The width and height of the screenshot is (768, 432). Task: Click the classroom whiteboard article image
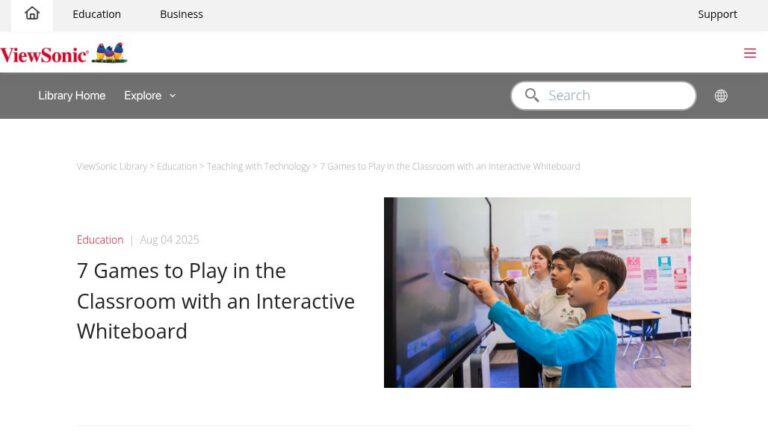pos(537,292)
